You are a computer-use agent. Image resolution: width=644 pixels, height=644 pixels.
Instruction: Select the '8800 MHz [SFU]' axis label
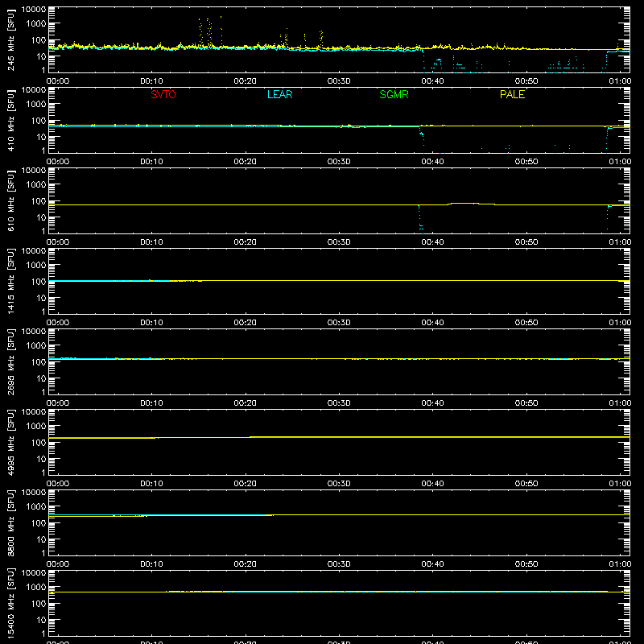coord(10,522)
